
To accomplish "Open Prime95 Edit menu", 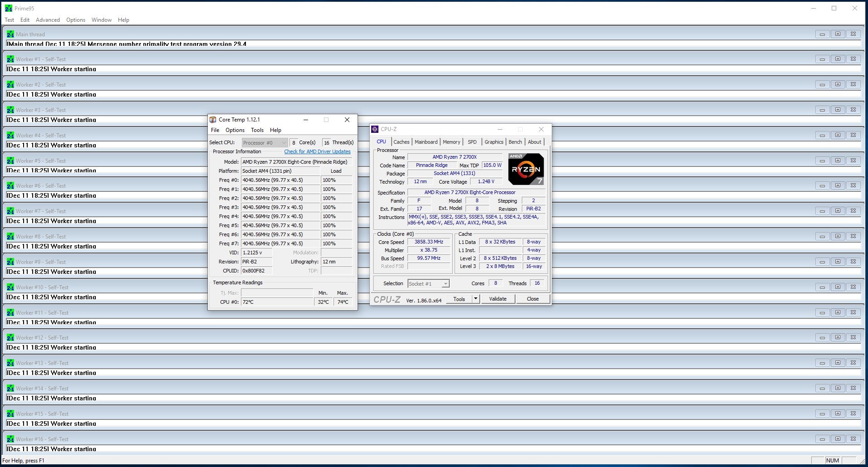I will point(25,20).
